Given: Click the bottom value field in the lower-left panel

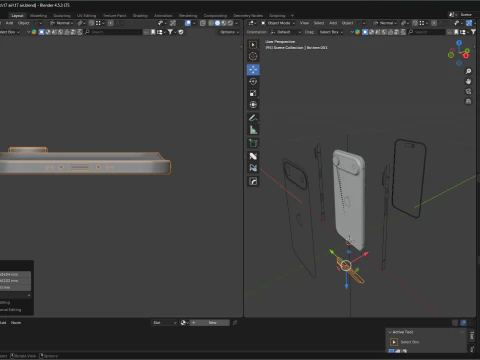Looking at the screenshot, I should (15, 287).
